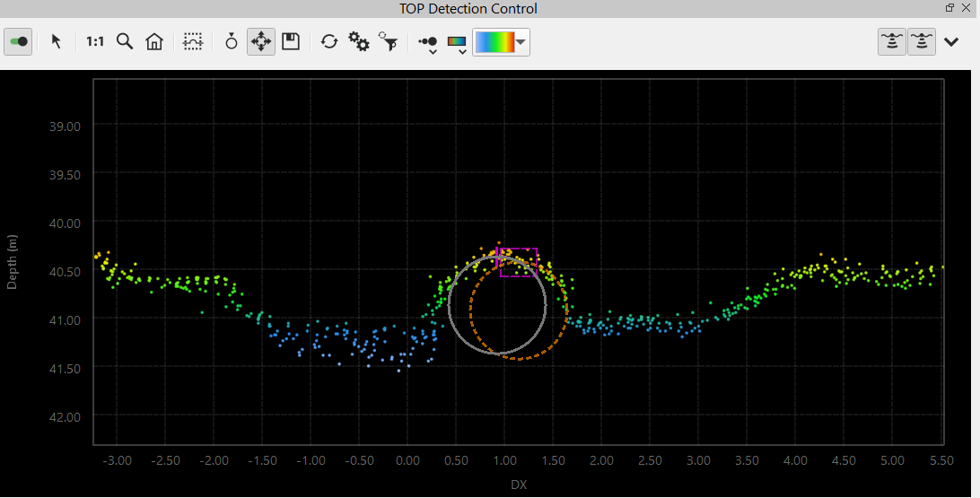This screenshot has width=980, height=498.
Task: Activate the magnifier zoom tool
Action: (125, 41)
